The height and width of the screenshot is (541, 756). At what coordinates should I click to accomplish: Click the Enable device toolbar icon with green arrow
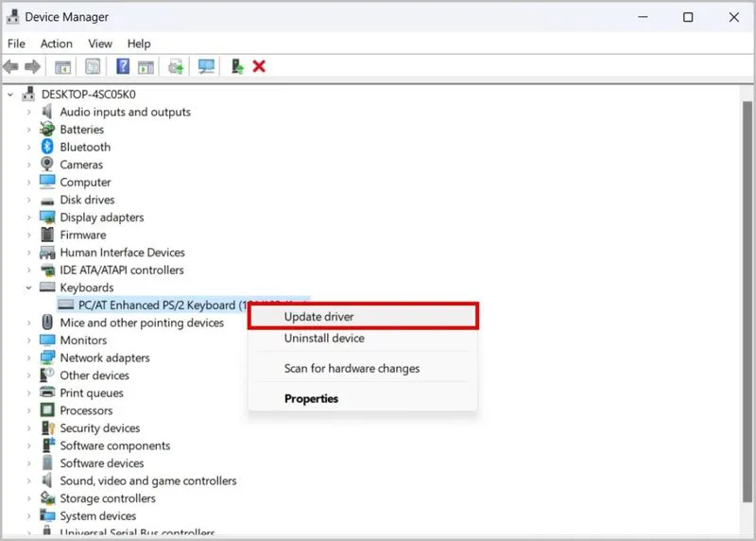[x=237, y=66]
